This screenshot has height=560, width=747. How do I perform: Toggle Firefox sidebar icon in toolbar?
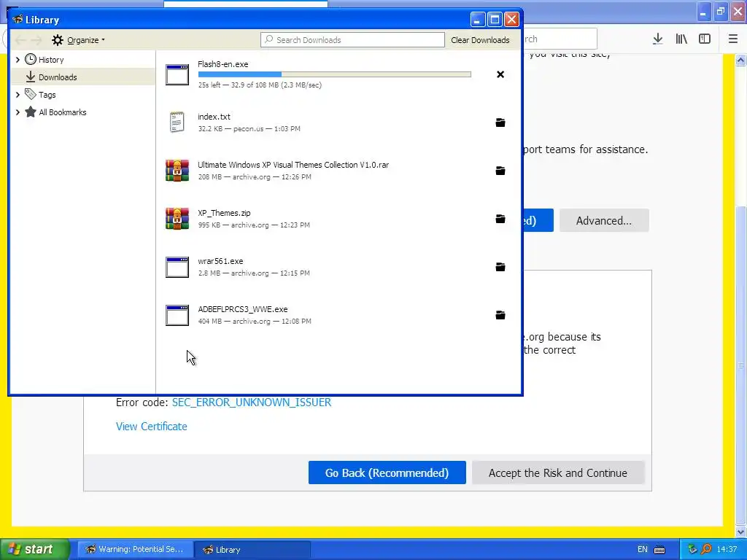(705, 39)
